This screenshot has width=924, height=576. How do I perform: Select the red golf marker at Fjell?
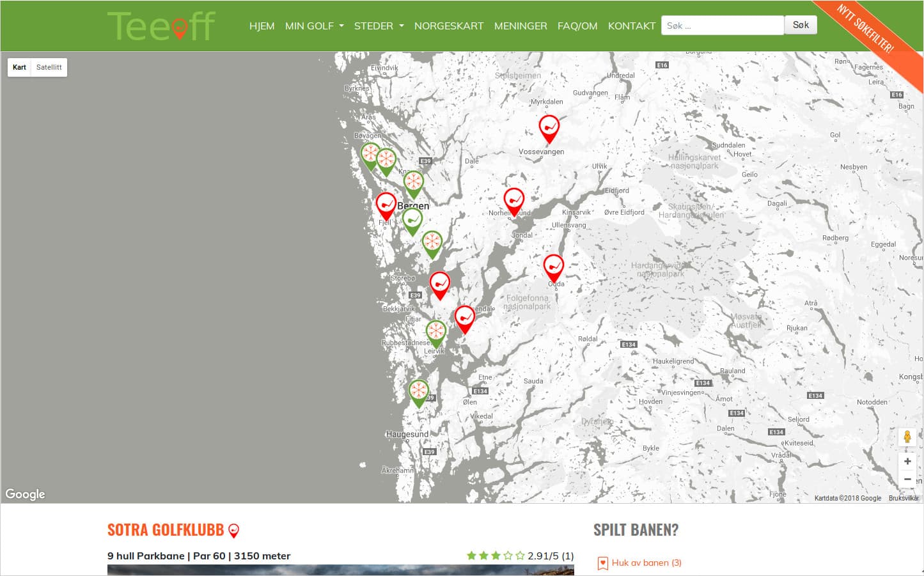point(386,205)
